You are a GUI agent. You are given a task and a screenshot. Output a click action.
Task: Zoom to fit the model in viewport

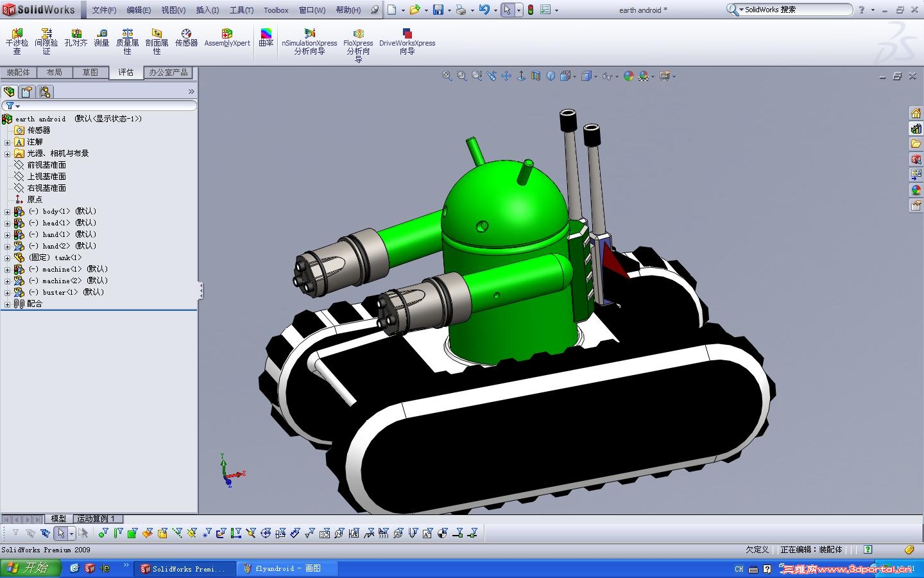coord(447,76)
